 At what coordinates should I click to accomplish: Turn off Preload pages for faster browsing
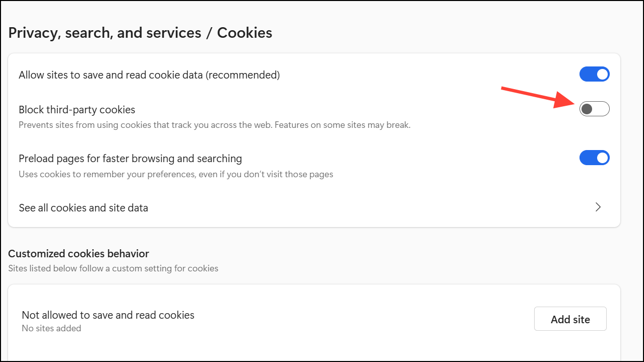594,158
